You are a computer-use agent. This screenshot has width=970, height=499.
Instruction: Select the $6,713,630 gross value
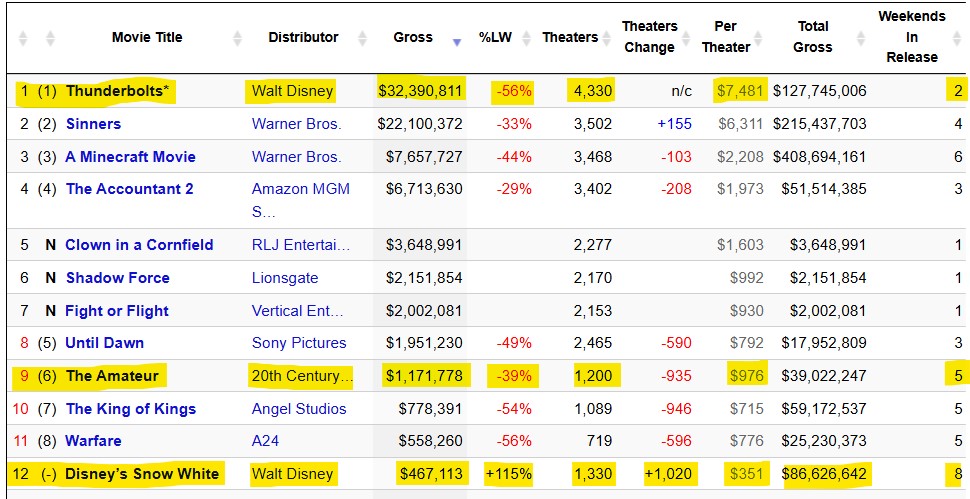click(x=424, y=189)
